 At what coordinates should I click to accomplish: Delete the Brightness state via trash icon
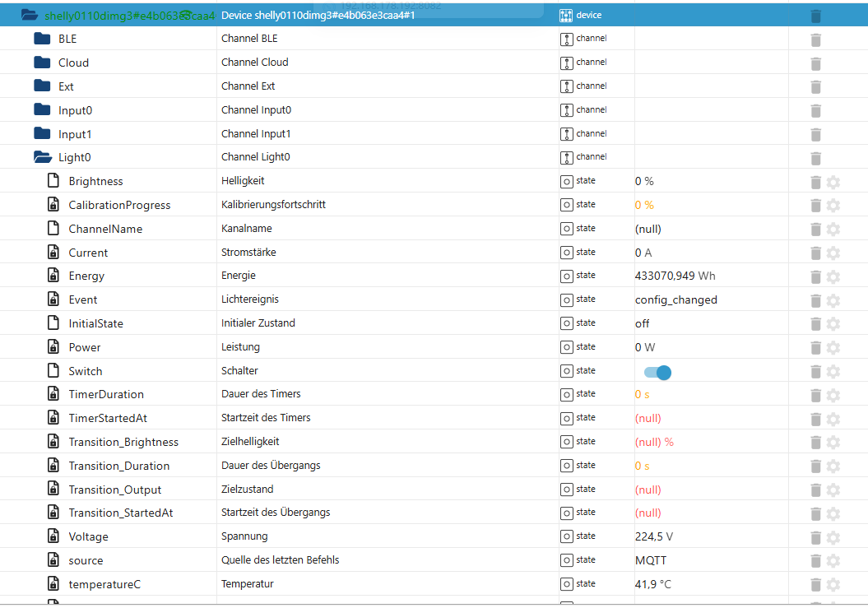pos(815,182)
